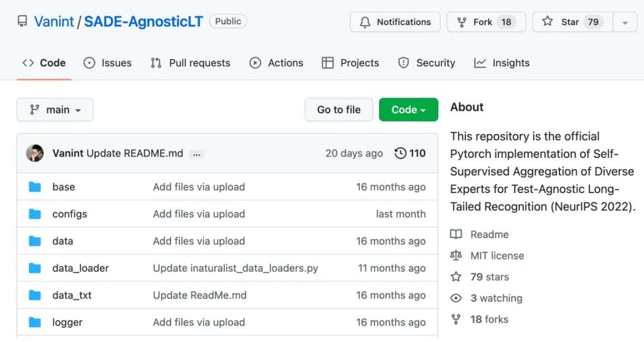Viewport: 644px width, 342px height.
Task: Go to the Actions tab
Action: coord(276,63)
